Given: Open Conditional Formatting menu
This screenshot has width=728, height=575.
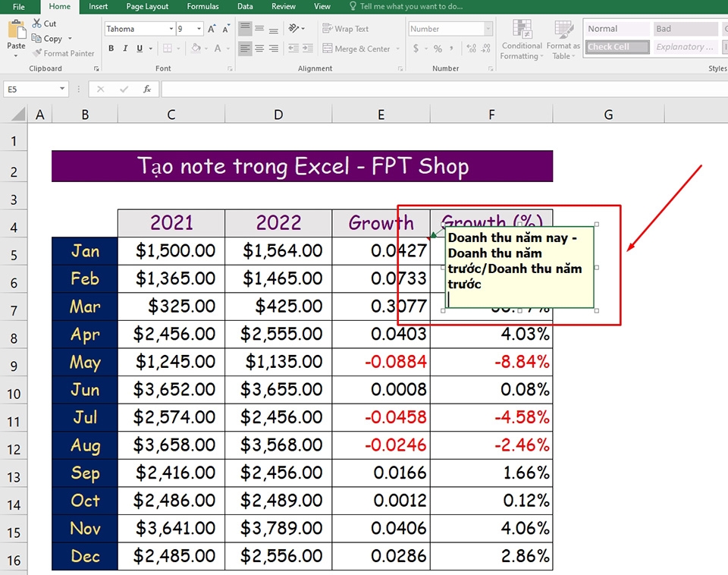Looking at the screenshot, I should [522, 40].
